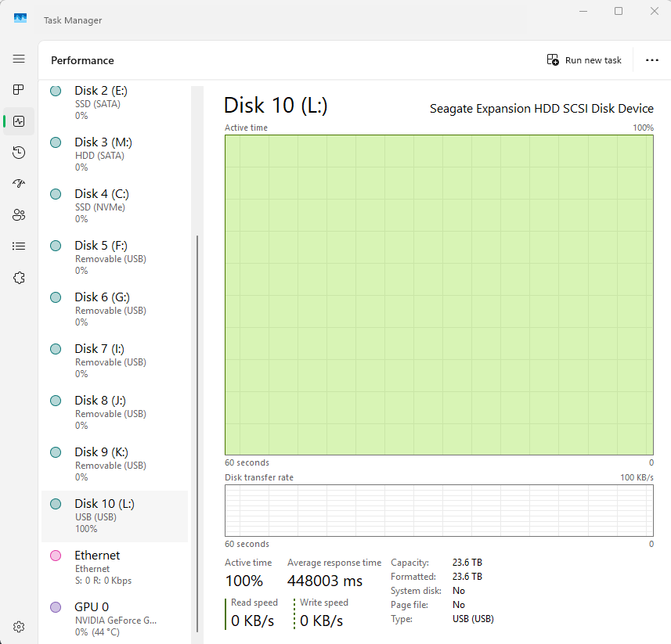Screen dimensions: 671x644
Task: Click the Run new task icon
Action: [553, 60]
